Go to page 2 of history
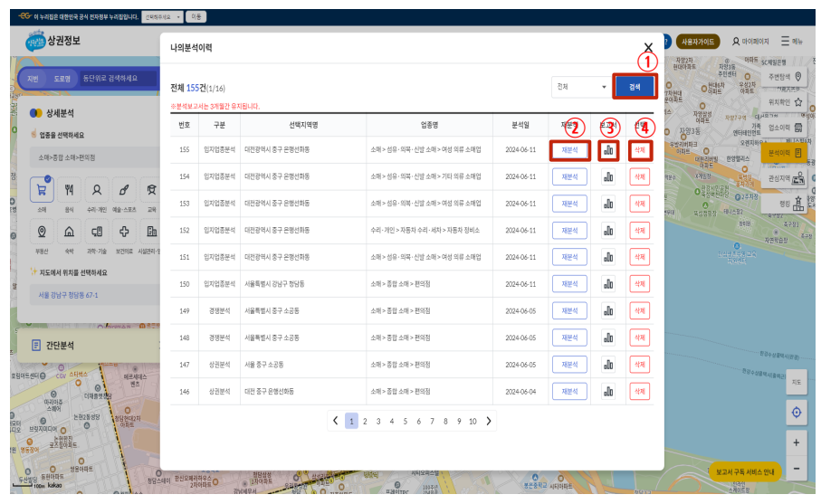Viewport: 821px width, 504px height. (365, 422)
